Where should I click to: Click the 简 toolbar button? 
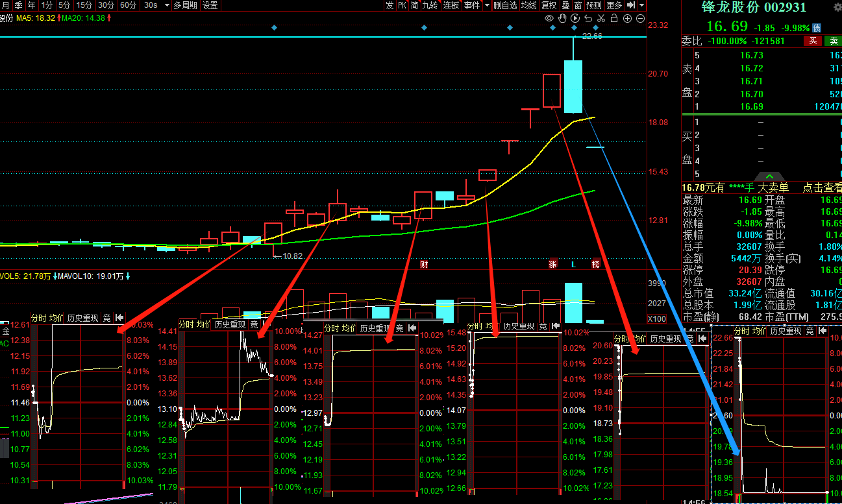pyautogui.click(x=414, y=5)
